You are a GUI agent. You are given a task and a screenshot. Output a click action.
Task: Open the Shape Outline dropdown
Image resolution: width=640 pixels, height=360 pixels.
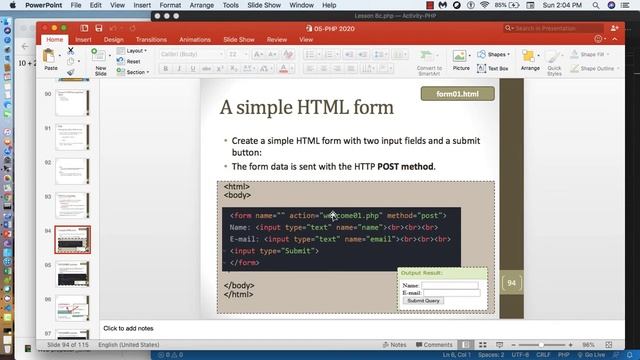click(595, 69)
